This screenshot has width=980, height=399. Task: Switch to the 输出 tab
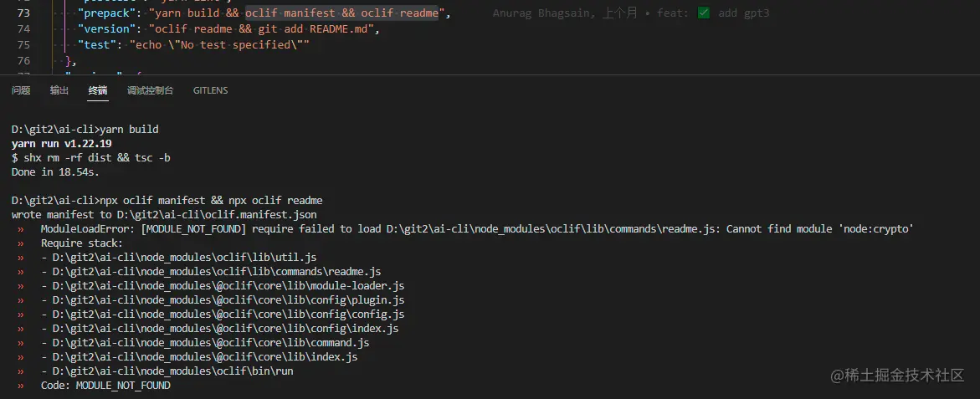pyautogui.click(x=59, y=90)
